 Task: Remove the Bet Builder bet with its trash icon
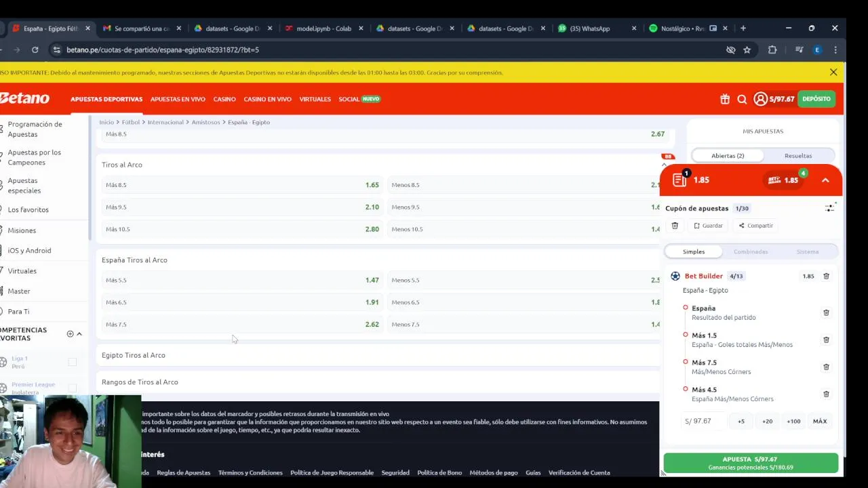[826, 276]
